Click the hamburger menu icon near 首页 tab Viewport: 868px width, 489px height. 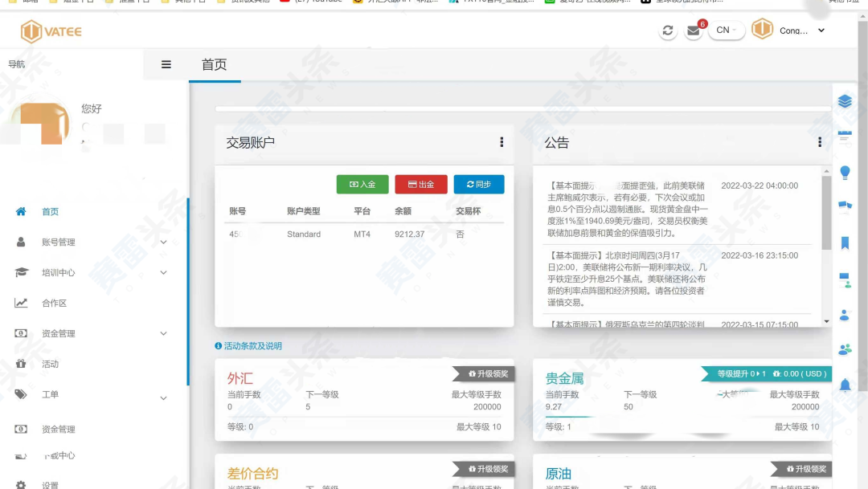click(x=166, y=66)
